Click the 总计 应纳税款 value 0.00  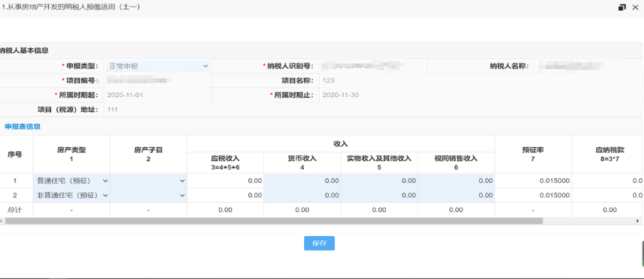pos(610,210)
